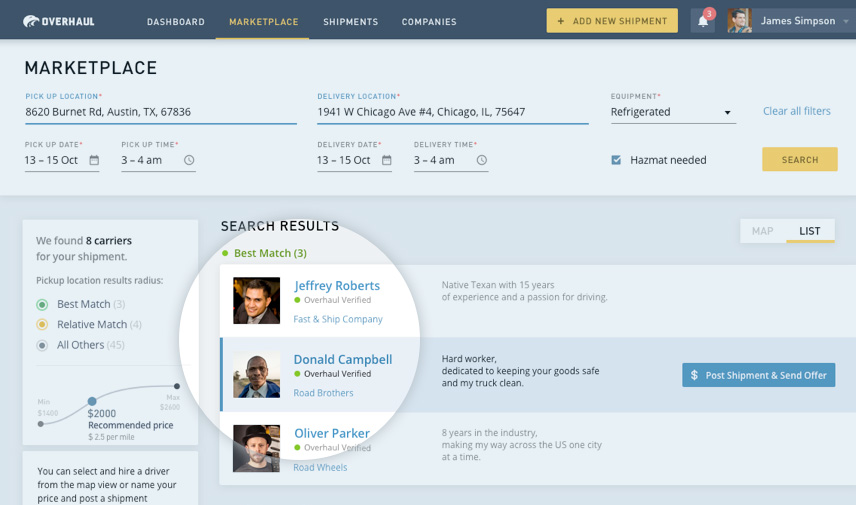Viewport: 856px width, 505px height.
Task: Open the James Simpson user menu arrow
Action: coord(845,21)
